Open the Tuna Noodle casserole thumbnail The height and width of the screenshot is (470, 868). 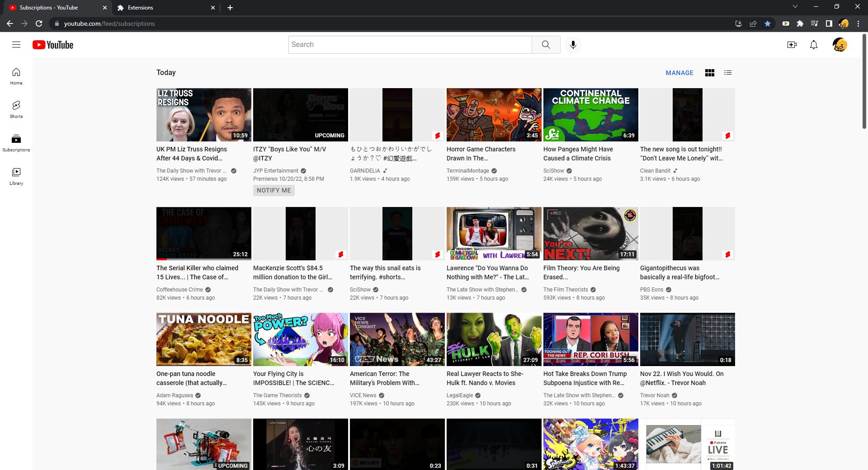(x=204, y=339)
